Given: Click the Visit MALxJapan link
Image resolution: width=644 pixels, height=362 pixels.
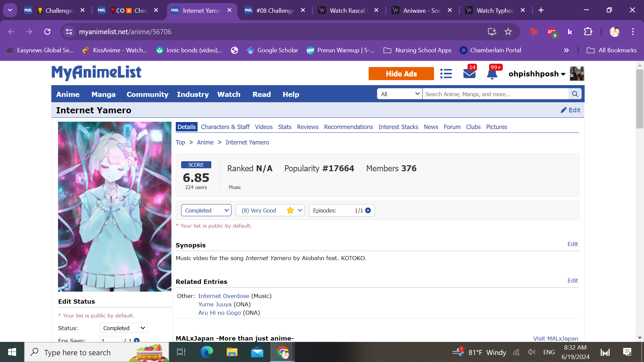Looking at the screenshot, I should coord(555,339).
